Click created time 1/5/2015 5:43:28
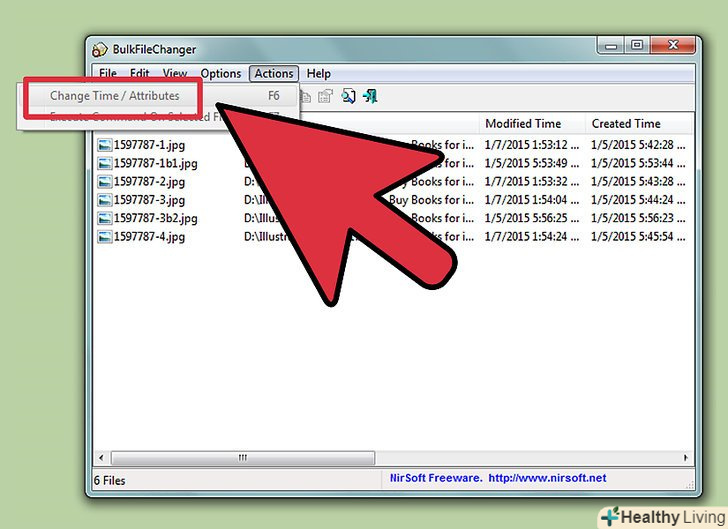This screenshot has height=529, width=728. (x=638, y=182)
